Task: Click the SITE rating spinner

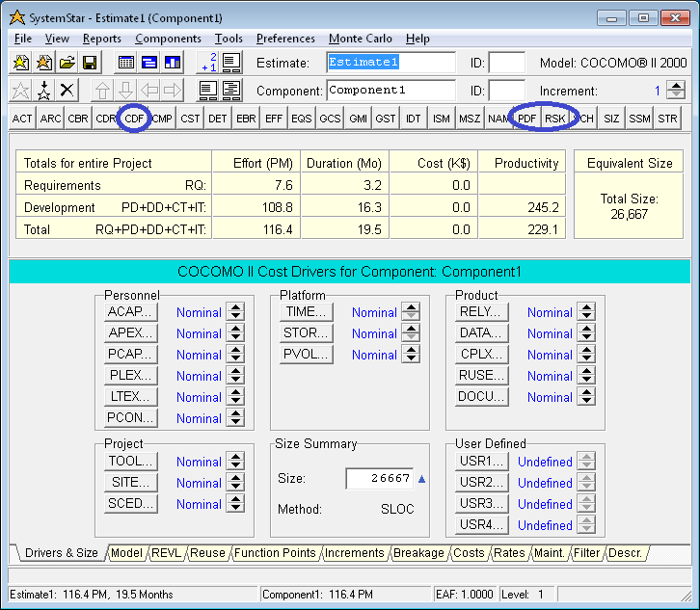Action: [x=235, y=482]
